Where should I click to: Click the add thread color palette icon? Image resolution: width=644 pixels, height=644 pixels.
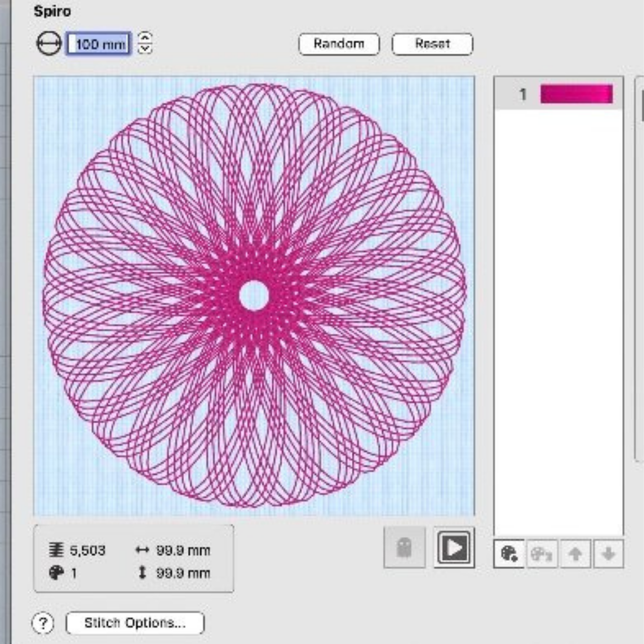pyautogui.click(x=509, y=554)
